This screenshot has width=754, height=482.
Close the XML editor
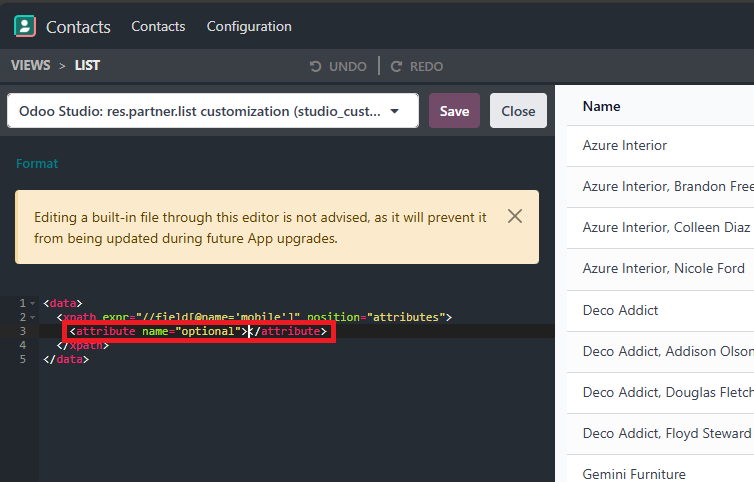pyautogui.click(x=518, y=111)
